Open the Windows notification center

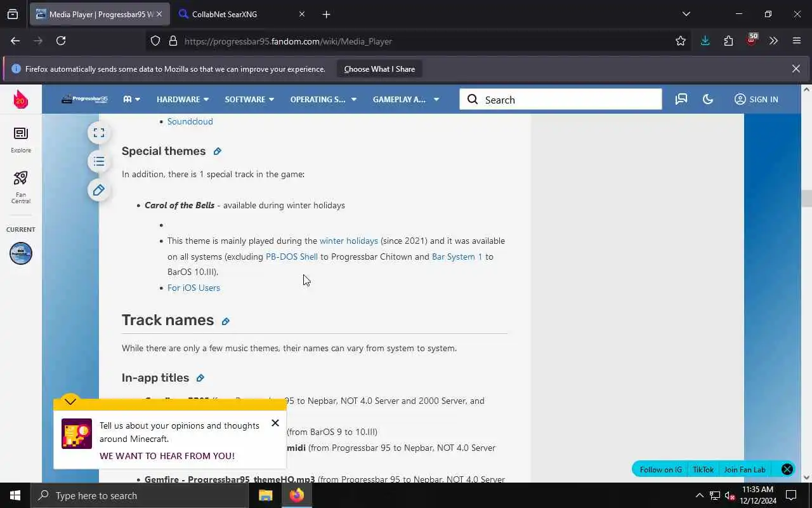click(791, 495)
